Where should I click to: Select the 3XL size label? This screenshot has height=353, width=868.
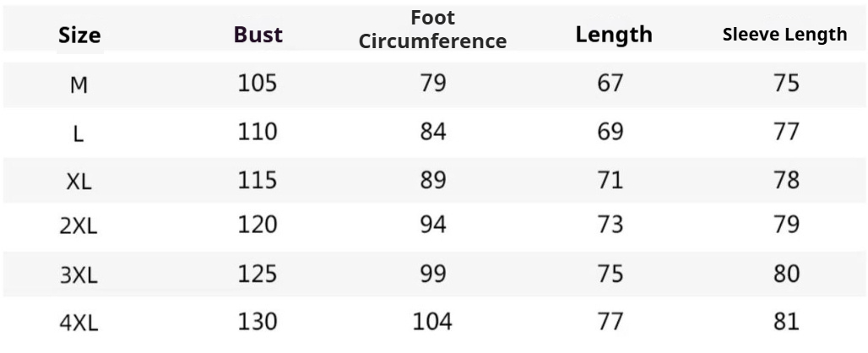pos(79,275)
